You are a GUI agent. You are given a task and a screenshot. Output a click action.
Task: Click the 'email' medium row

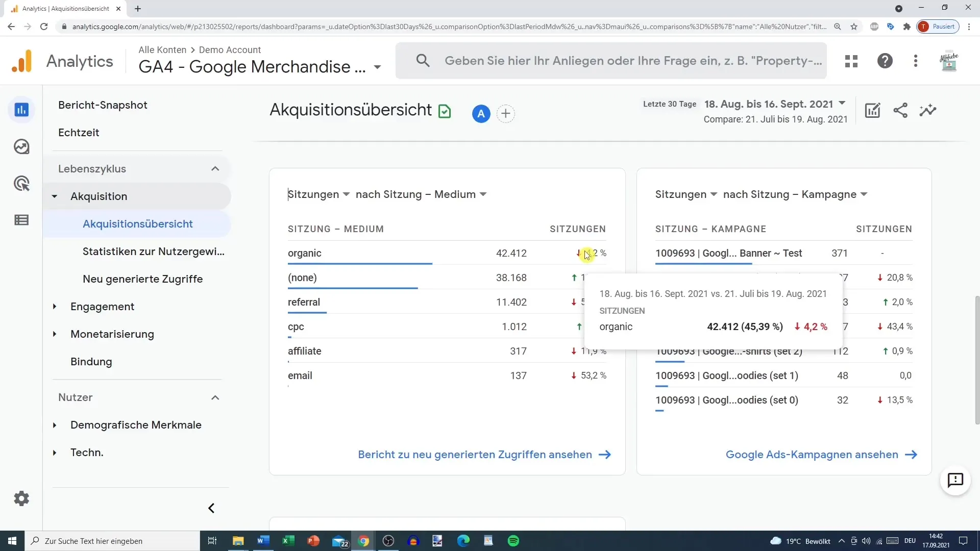coord(447,375)
